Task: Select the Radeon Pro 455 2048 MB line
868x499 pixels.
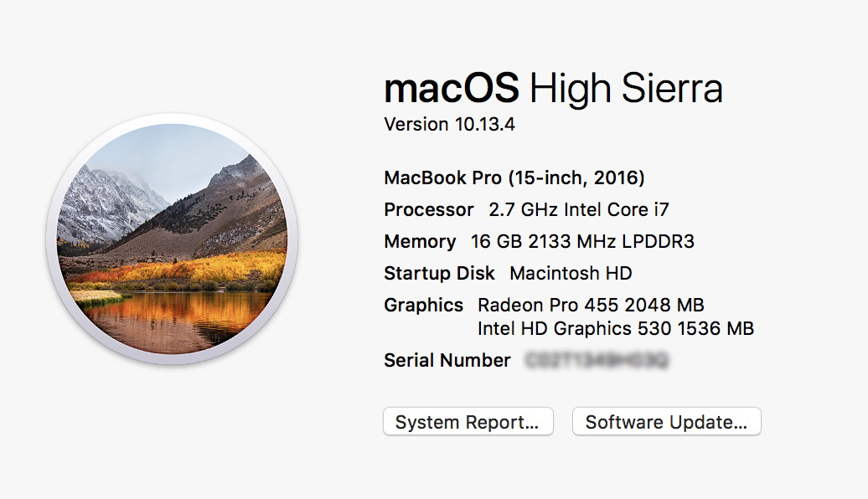Action: [591, 306]
